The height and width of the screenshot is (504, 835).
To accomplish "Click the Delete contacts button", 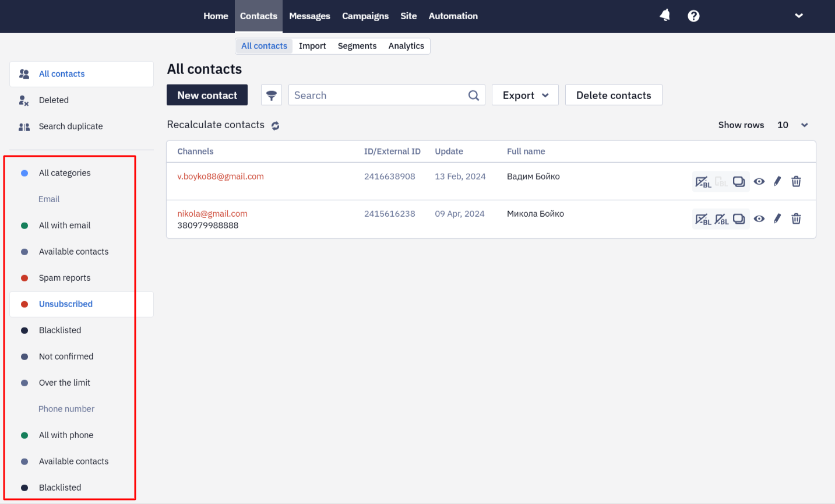I will tap(614, 95).
